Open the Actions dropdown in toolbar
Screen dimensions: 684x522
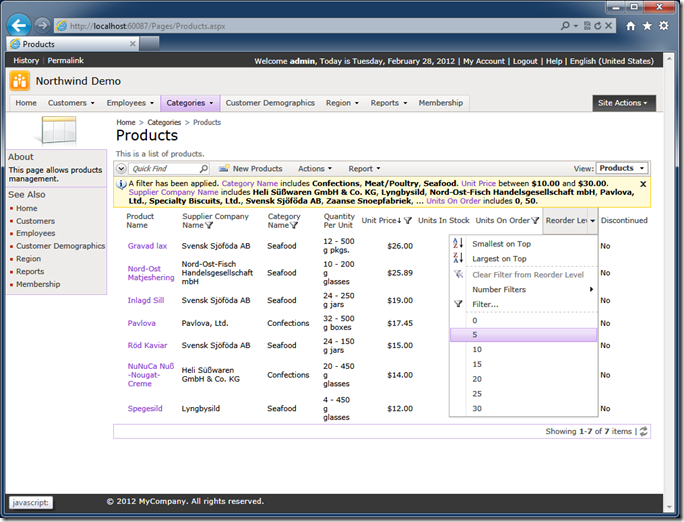click(x=315, y=169)
